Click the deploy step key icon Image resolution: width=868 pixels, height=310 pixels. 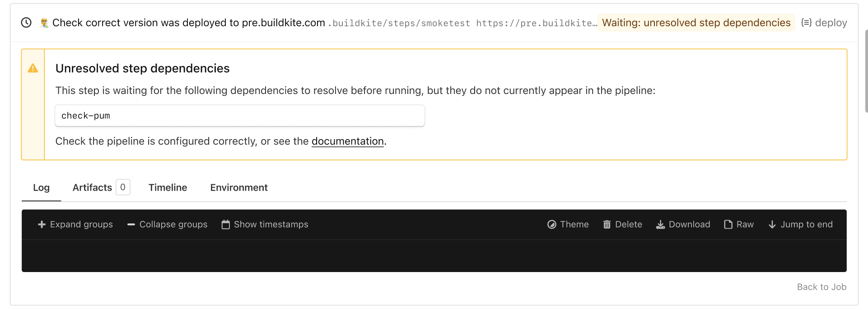point(806,23)
